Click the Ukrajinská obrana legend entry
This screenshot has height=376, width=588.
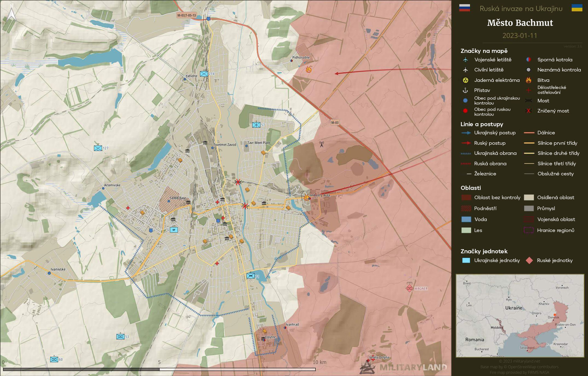tap(489, 153)
